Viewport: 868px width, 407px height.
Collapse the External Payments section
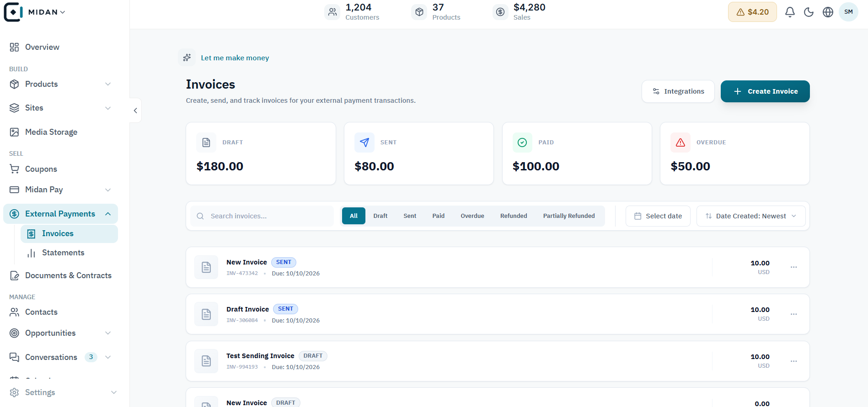(x=108, y=214)
